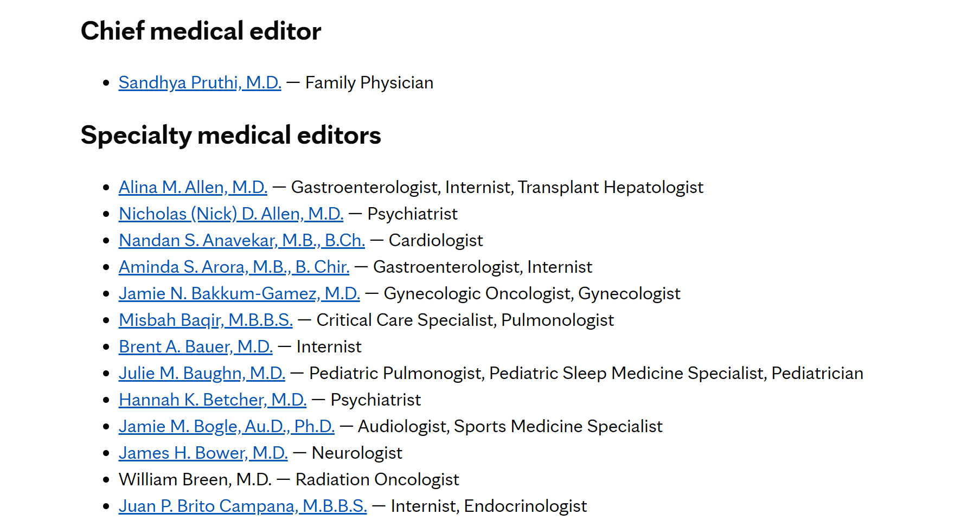Open James H. Bower, M.D. link

point(203,453)
